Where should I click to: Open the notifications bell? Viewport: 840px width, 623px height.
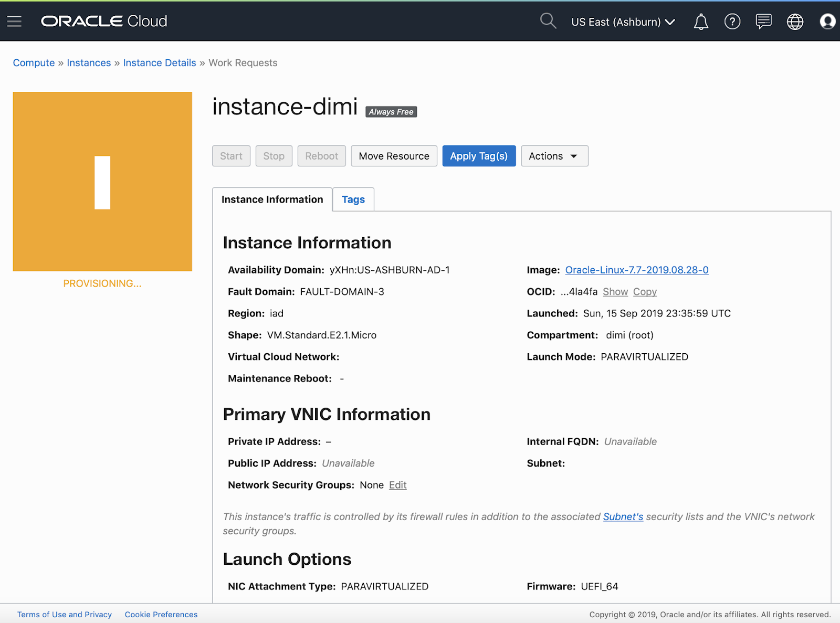click(700, 22)
